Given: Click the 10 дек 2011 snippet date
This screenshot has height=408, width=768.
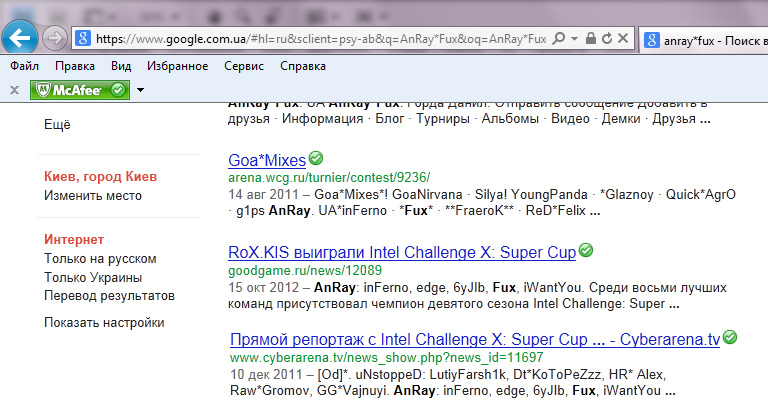Looking at the screenshot, I should tap(266, 375).
